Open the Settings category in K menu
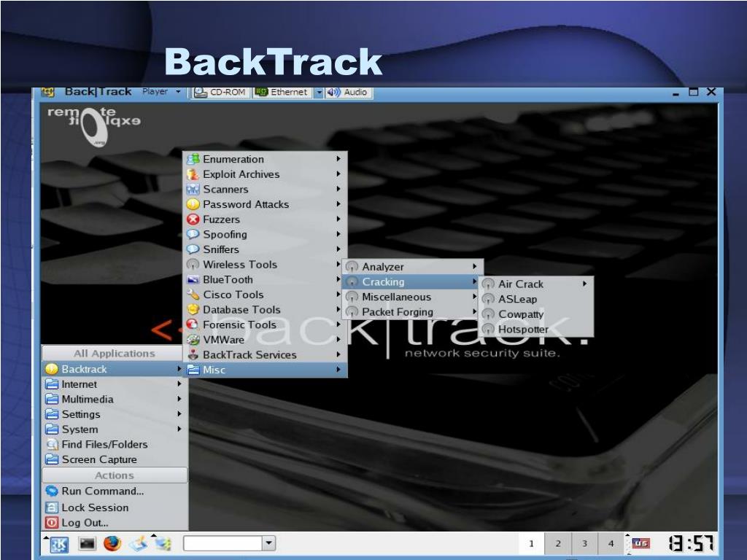The width and height of the screenshot is (747, 560). pos(113,414)
